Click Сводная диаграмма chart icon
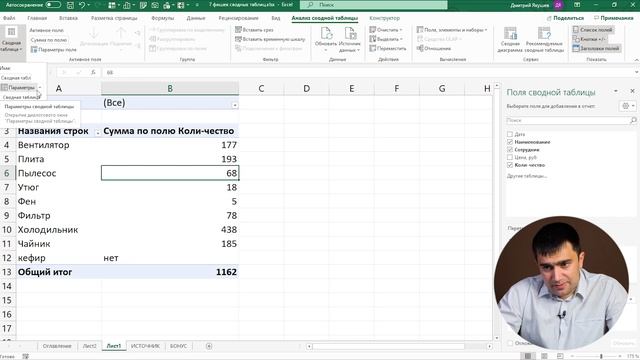The width and height of the screenshot is (640, 360). [x=510, y=33]
